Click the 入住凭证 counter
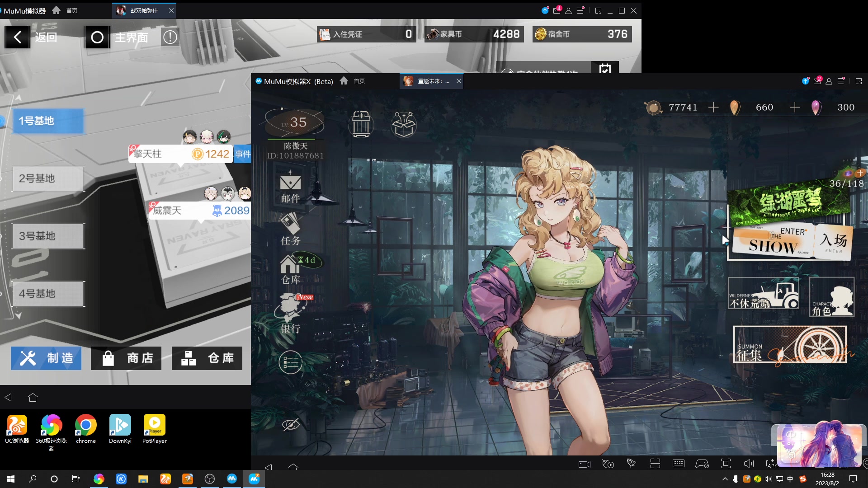Screen dimensions: 868x488 [x=366, y=34]
